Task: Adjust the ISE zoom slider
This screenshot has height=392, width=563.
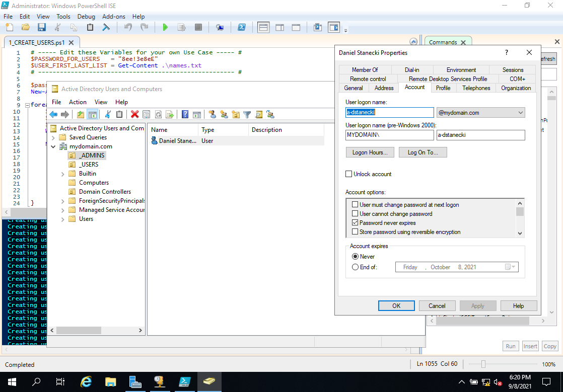Action: click(483, 364)
